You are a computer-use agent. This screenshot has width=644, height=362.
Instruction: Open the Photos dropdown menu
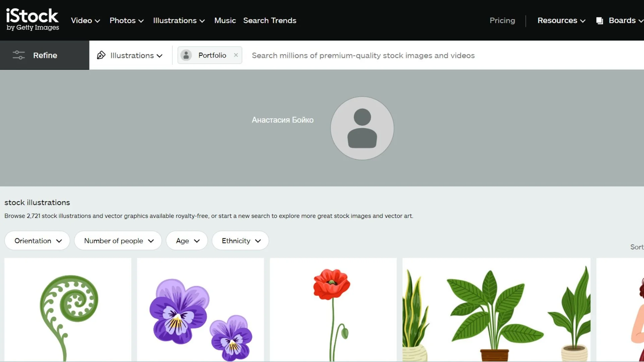126,20
